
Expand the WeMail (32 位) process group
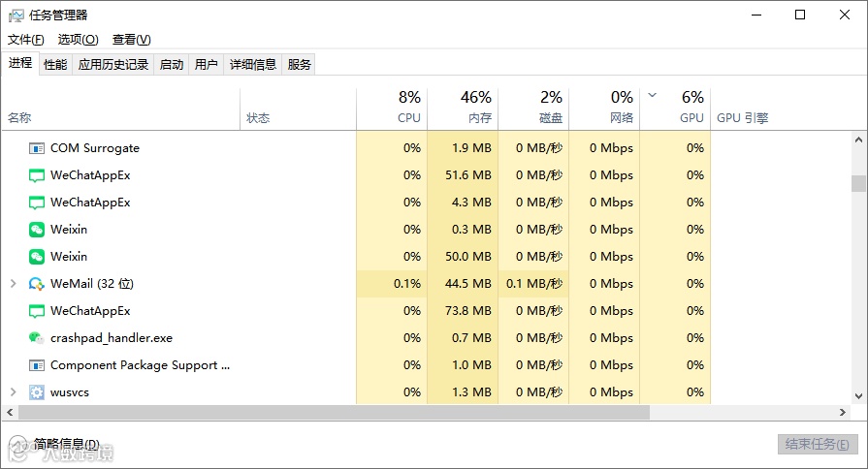(x=13, y=284)
